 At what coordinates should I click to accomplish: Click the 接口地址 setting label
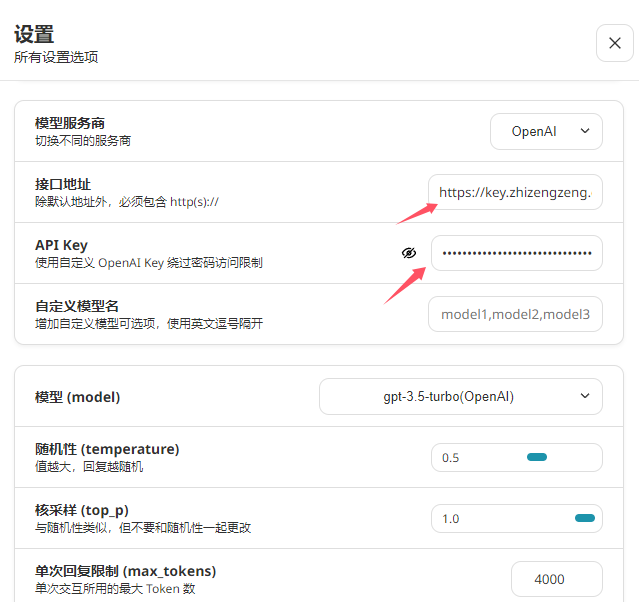[63, 184]
